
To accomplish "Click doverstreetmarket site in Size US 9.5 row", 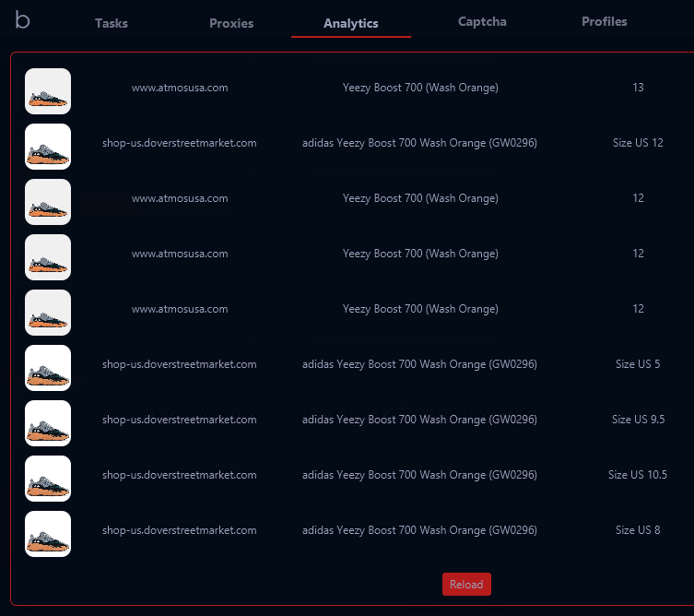I will click(x=179, y=420).
